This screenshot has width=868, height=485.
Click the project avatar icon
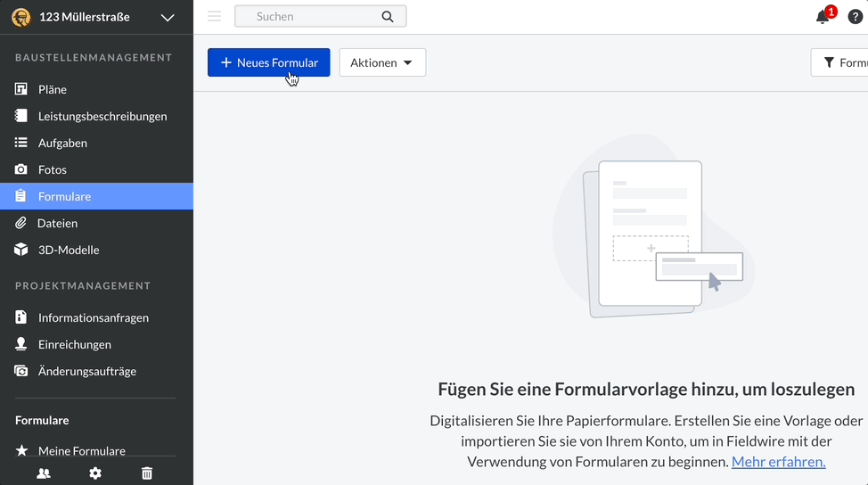tap(21, 17)
